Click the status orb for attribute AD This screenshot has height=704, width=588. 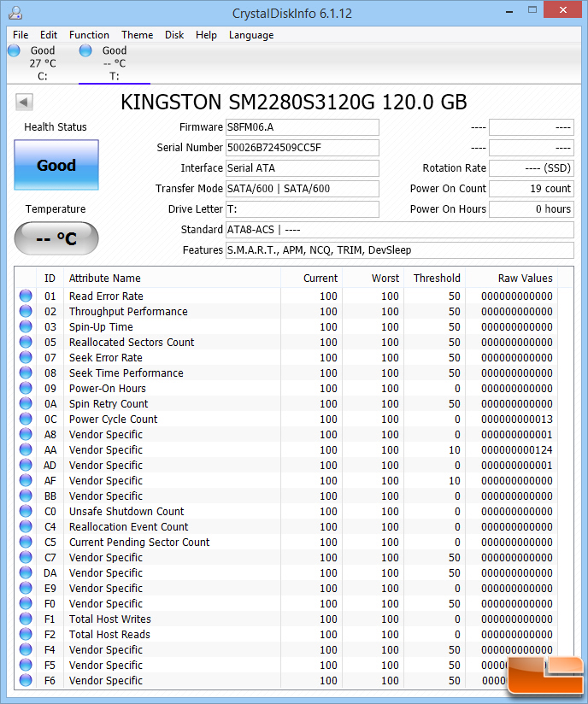26,465
